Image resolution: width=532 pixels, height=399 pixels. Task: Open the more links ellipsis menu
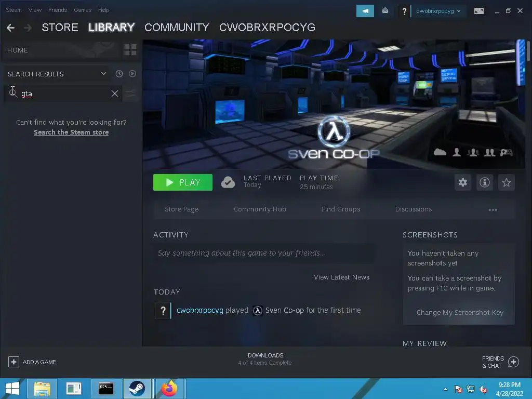coord(493,210)
